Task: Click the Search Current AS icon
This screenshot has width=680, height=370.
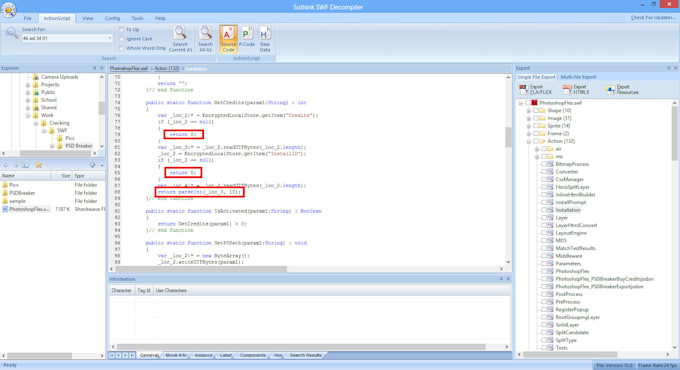Action: (180, 33)
